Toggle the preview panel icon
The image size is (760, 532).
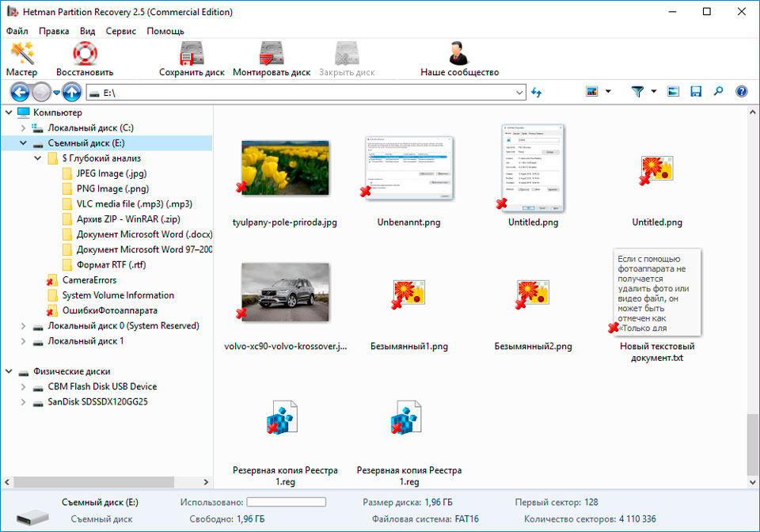point(673,92)
